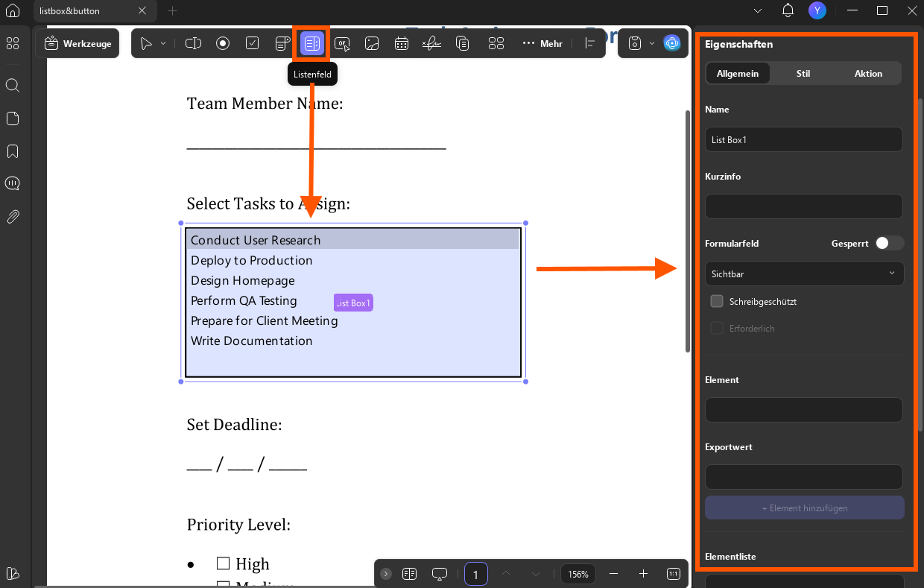Click the Name input field
This screenshot has height=588, width=924.
point(804,139)
